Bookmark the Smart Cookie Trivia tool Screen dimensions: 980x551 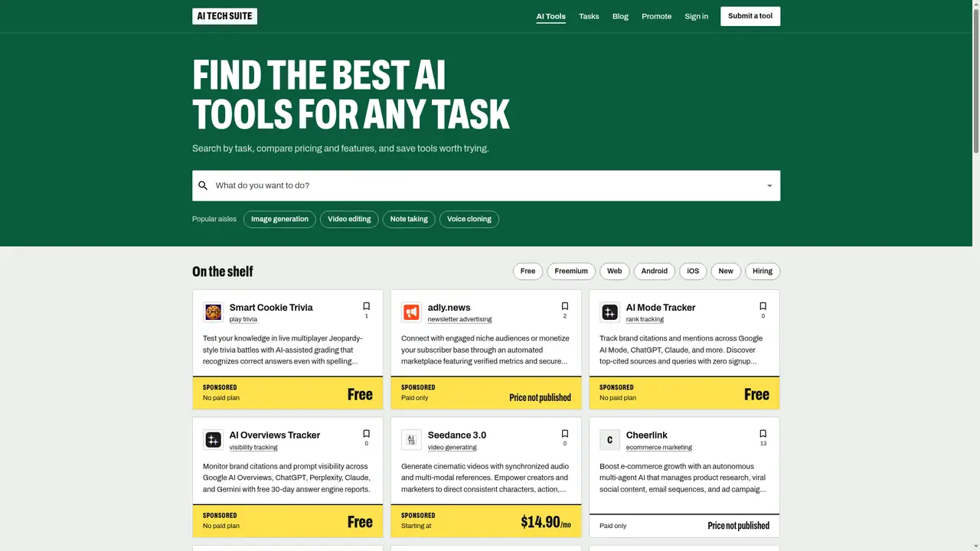click(366, 306)
